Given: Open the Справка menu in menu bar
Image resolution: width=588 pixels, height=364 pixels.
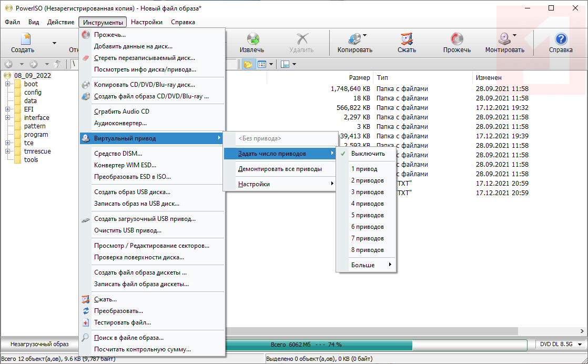Looking at the screenshot, I should pyautogui.click(x=183, y=22).
